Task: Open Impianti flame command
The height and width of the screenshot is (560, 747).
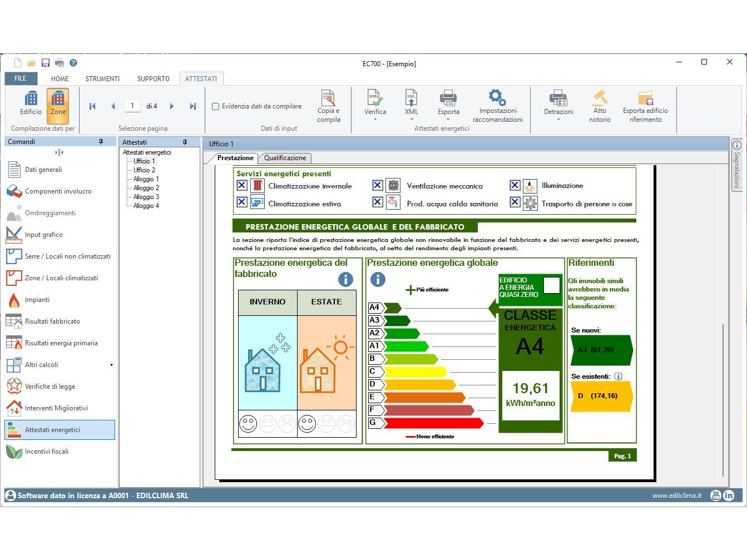Action: click(x=60, y=300)
